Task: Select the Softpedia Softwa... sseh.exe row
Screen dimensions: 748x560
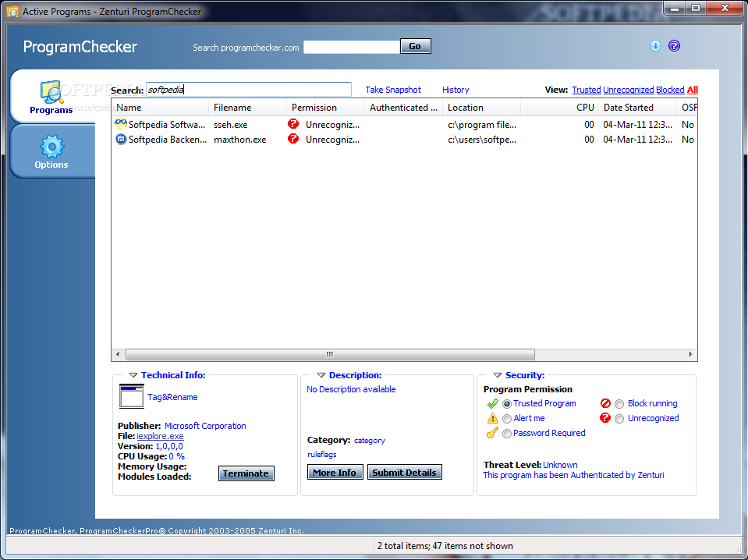Action: pos(404,125)
